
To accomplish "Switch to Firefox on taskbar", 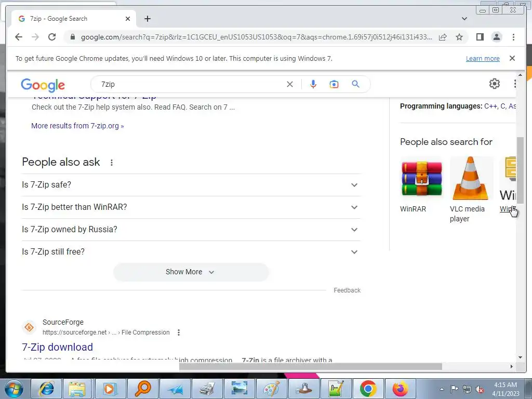I will coord(401,389).
